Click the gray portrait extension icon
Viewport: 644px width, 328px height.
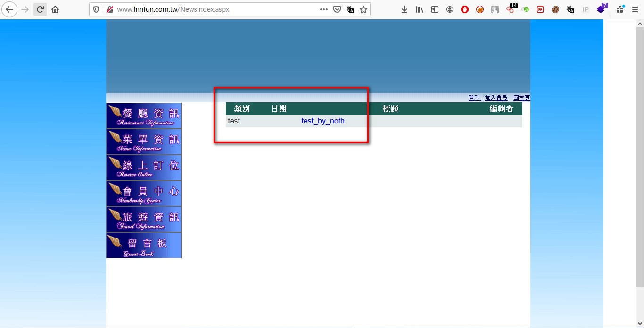[495, 9]
